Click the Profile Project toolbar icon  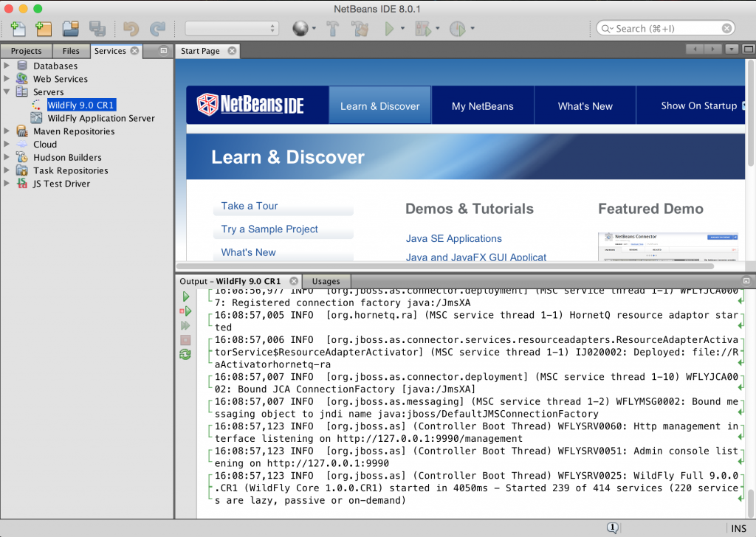457,29
